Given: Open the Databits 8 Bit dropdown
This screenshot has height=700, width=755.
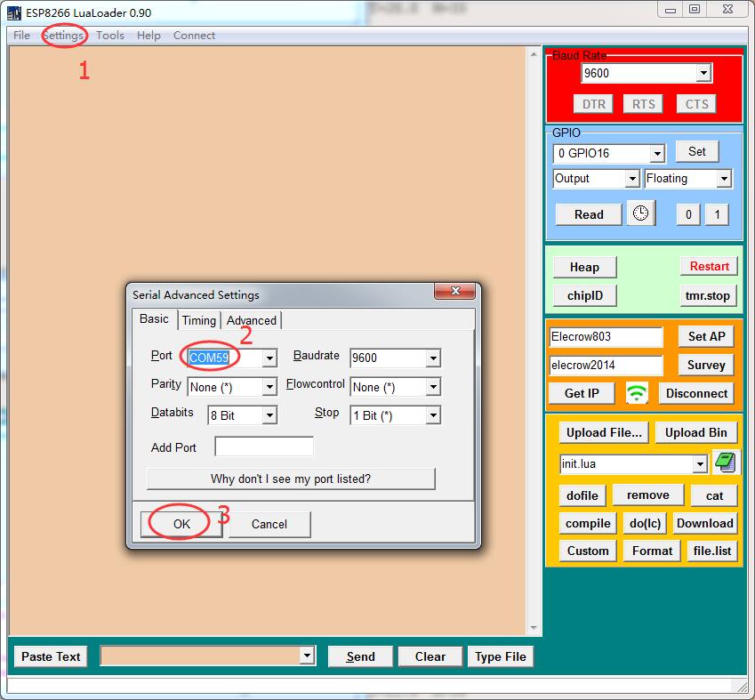Looking at the screenshot, I should pyautogui.click(x=269, y=415).
